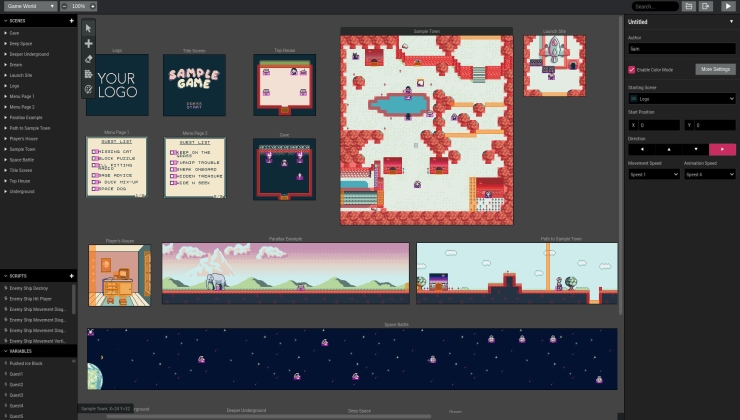The width and height of the screenshot is (740, 420).
Task: Set direction to right arrow
Action: 722,149
